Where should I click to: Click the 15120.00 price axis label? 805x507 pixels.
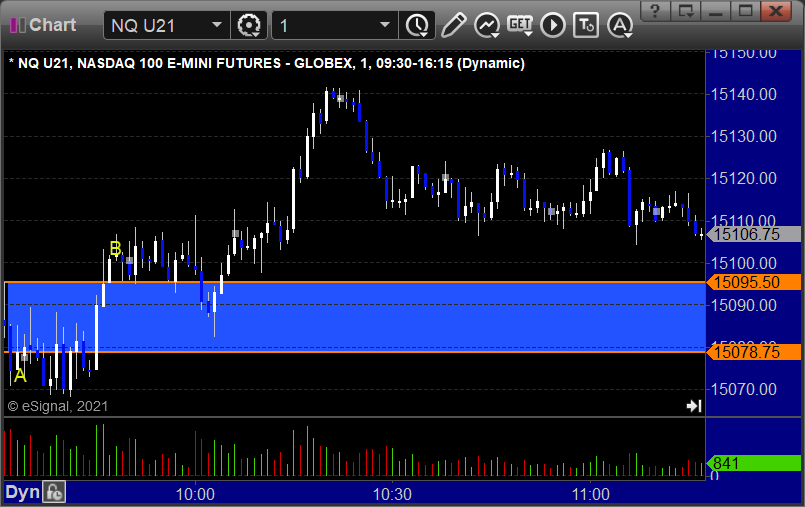[743, 179]
